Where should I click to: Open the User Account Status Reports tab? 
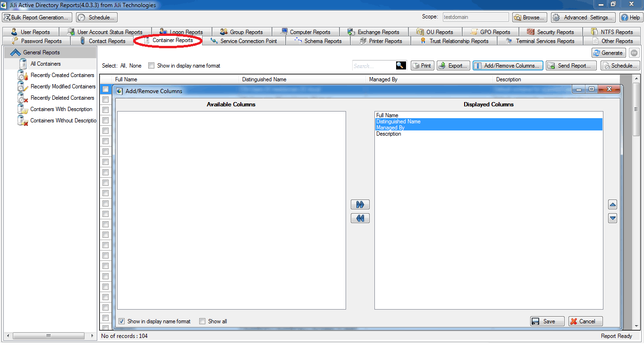(x=105, y=32)
